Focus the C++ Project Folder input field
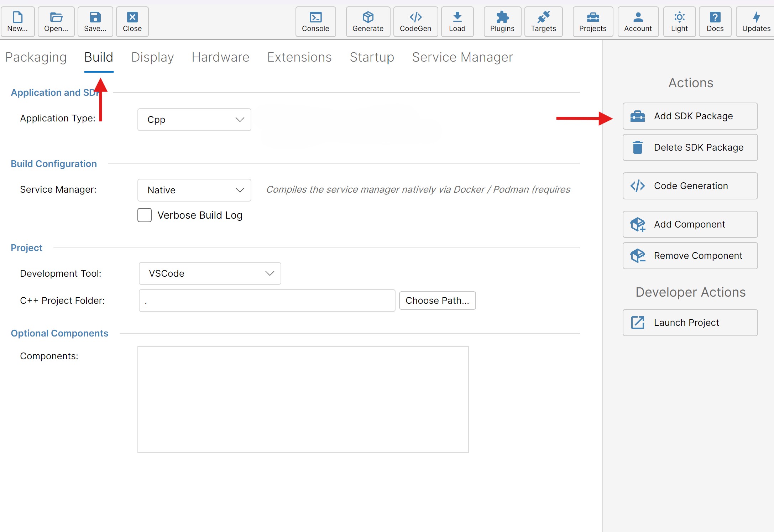The width and height of the screenshot is (774, 532). (267, 301)
